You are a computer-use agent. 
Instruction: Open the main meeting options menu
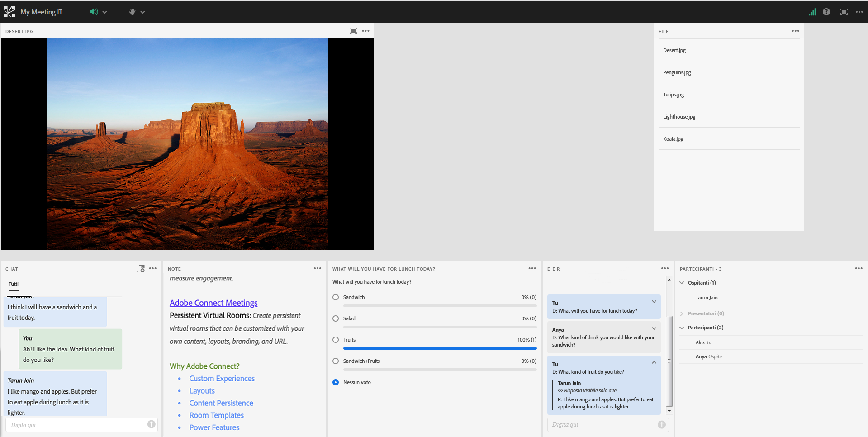859,12
